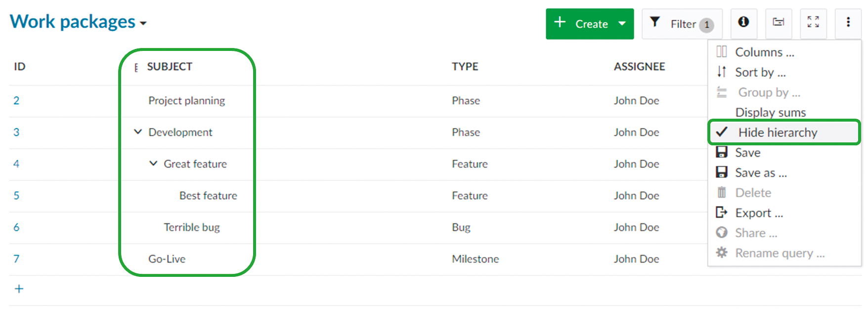
Task: Open the Work packages title dropdown
Action: tap(143, 23)
